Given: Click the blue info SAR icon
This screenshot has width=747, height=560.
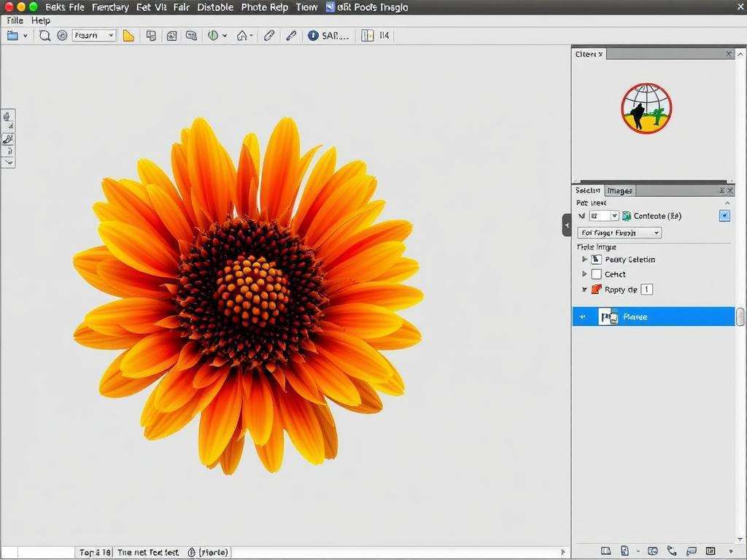Looking at the screenshot, I should (x=313, y=35).
